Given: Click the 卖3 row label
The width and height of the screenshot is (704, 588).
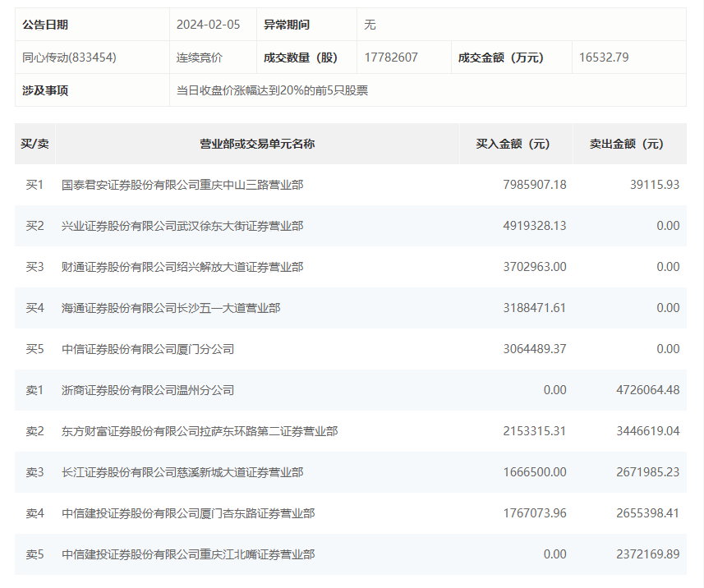Looking at the screenshot, I should point(35,472).
